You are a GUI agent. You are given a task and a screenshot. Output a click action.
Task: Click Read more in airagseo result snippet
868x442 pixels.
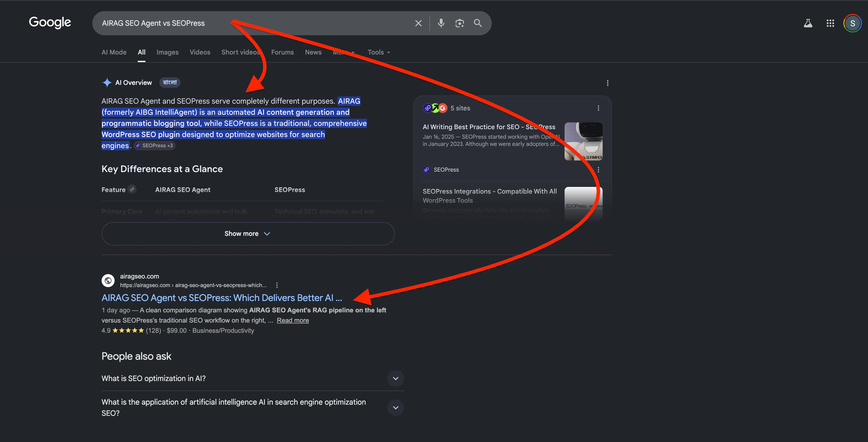coord(293,320)
